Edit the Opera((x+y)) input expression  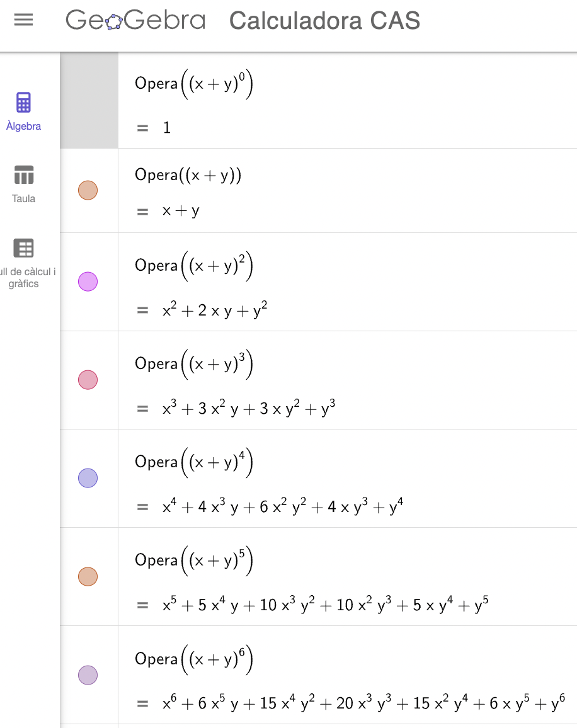click(x=188, y=175)
